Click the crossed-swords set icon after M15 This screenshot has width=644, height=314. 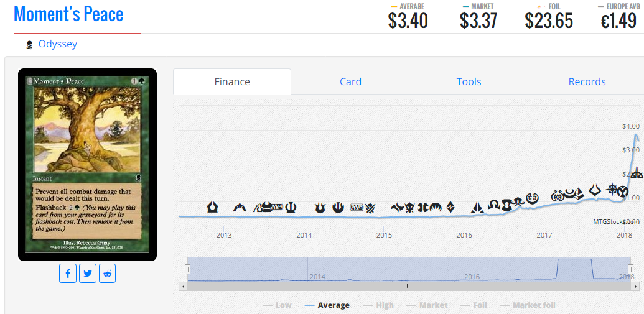(x=370, y=208)
